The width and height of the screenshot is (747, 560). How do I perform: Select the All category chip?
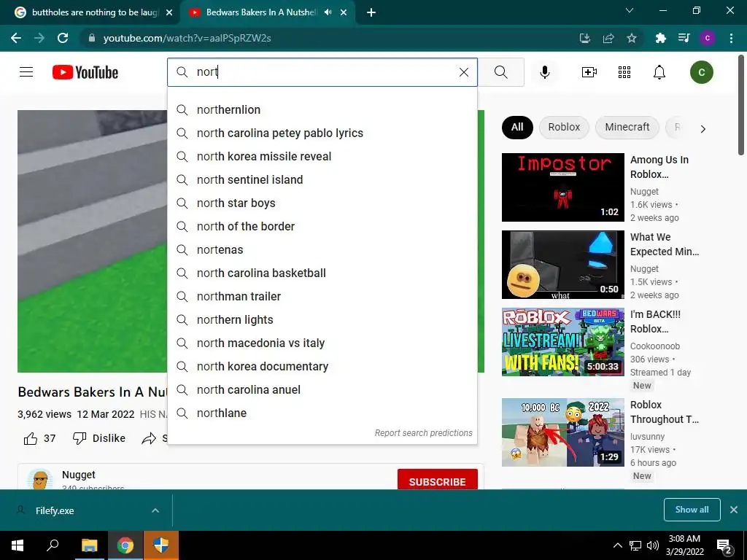point(517,127)
